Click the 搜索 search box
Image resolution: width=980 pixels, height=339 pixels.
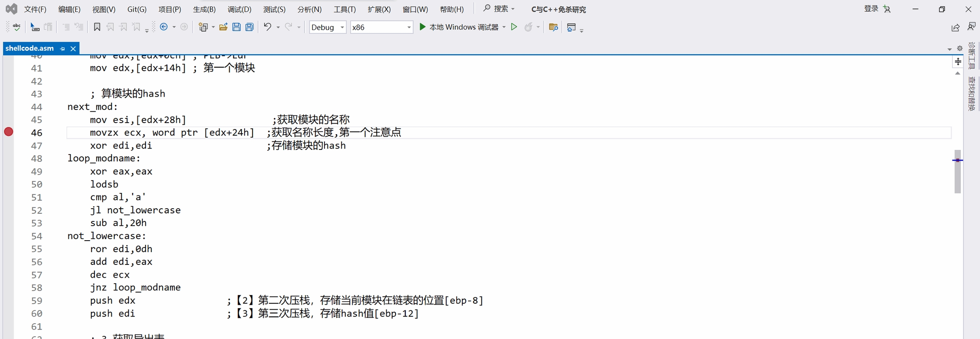point(499,9)
